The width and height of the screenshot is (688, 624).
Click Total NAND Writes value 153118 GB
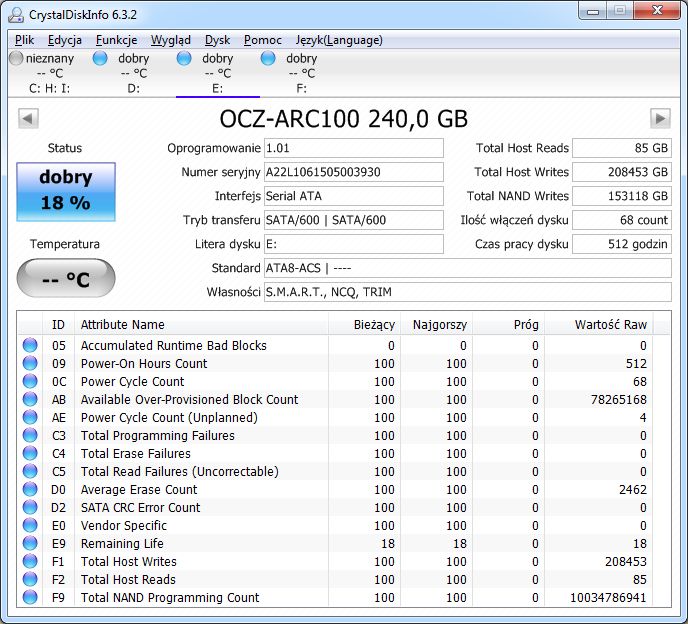point(622,196)
